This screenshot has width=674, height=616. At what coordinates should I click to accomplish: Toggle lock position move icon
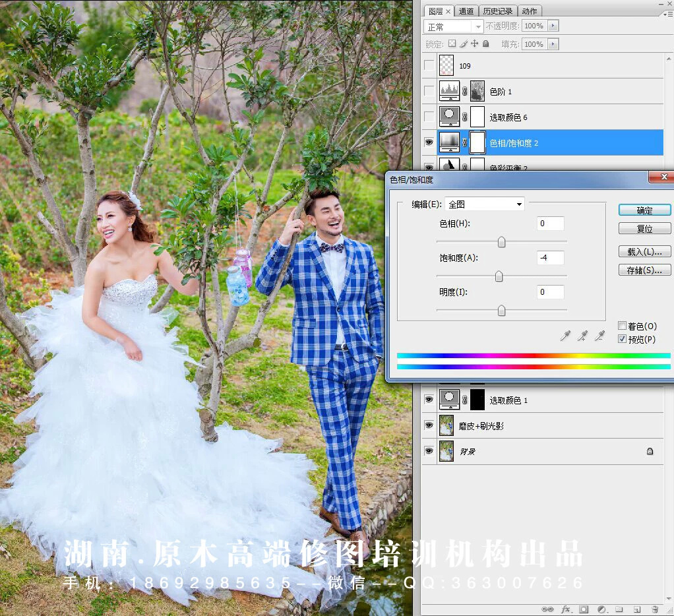tap(475, 44)
